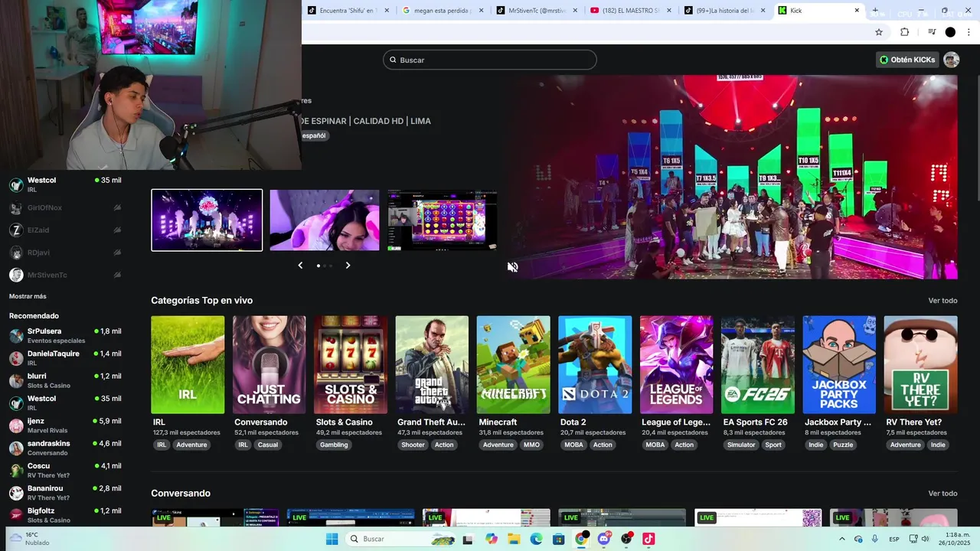Open ijenz recommended channel
This screenshot has height=551, width=980.
(x=65, y=425)
